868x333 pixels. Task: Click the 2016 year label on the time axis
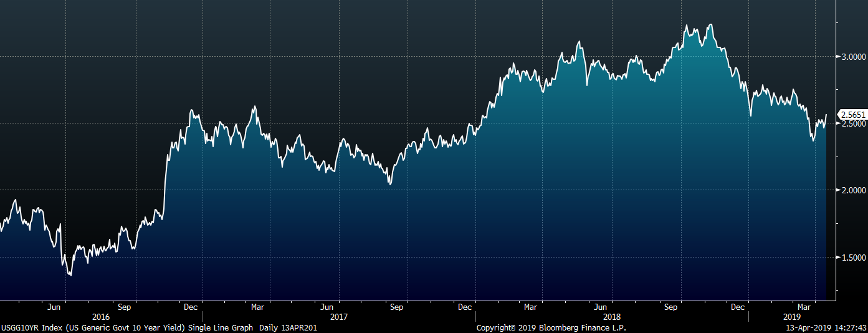tap(101, 317)
